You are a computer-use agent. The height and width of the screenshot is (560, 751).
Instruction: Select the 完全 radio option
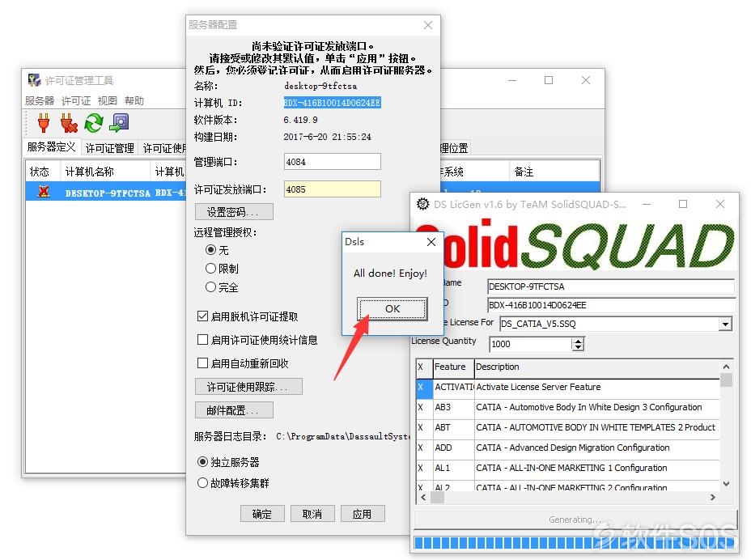[x=210, y=287]
